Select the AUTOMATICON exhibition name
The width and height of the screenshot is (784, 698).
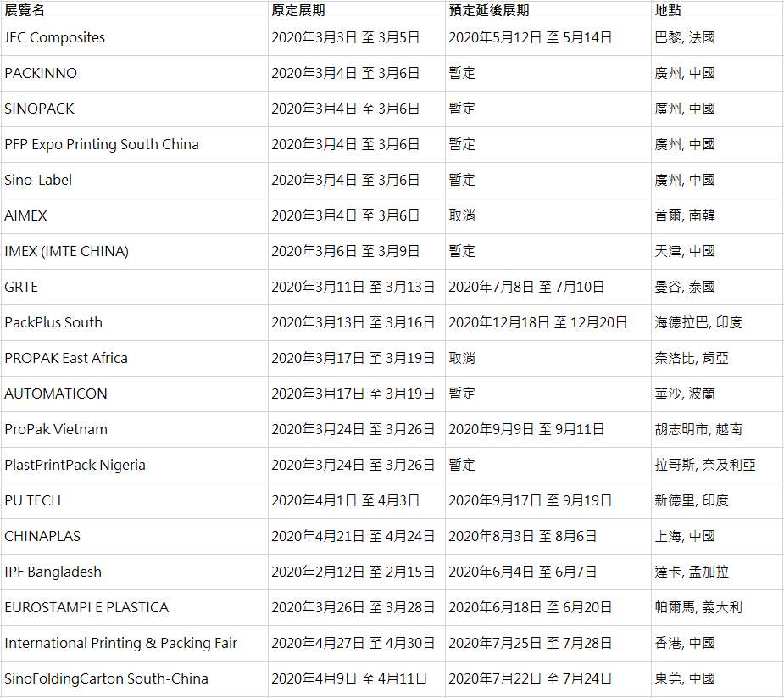55,394
